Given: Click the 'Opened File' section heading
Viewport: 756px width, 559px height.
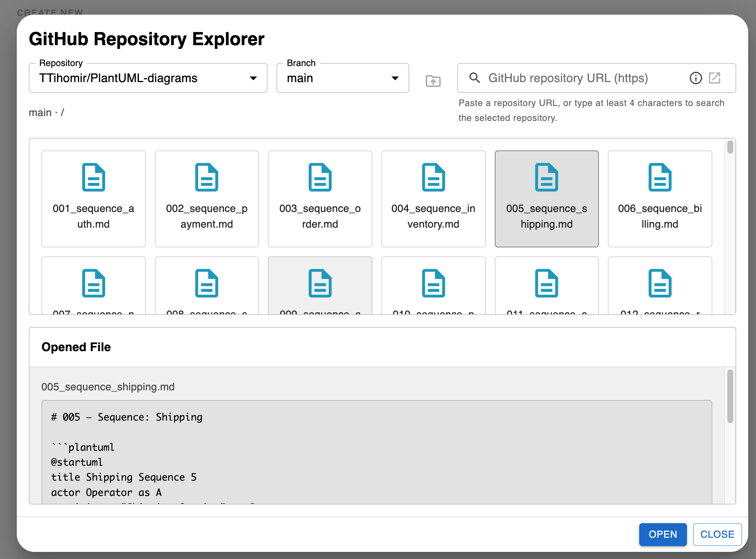Looking at the screenshot, I should pos(76,347).
